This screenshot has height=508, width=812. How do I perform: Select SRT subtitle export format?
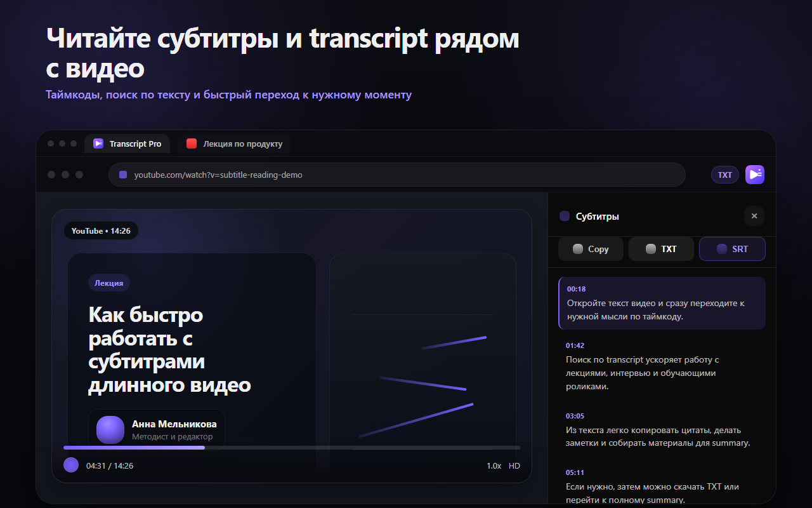point(732,248)
